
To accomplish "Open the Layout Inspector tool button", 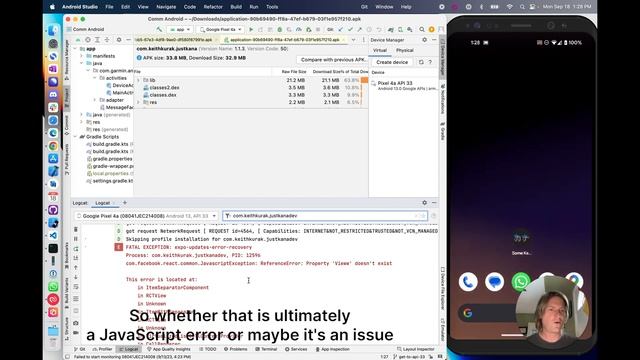I will 416,349.
